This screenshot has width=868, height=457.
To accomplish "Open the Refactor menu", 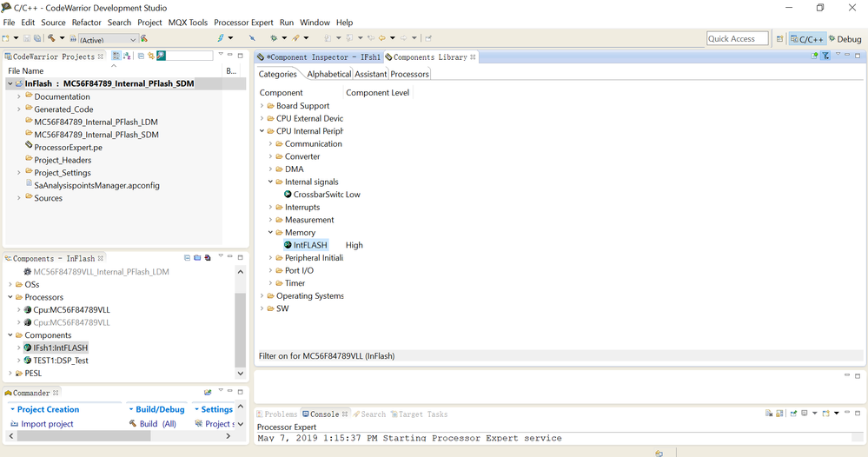I will coord(86,23).
